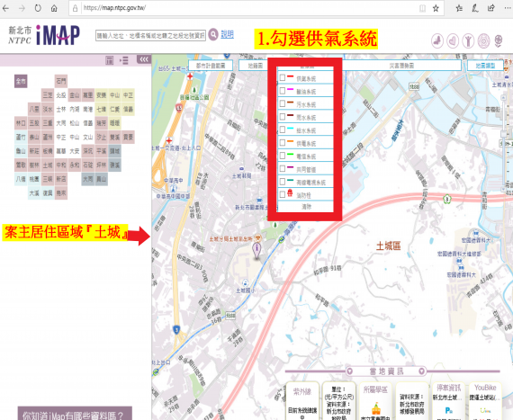The image size is (513, 420).
Task: Enable the 供電系統 orange line checkbox
Action: (x=283, y=143)
